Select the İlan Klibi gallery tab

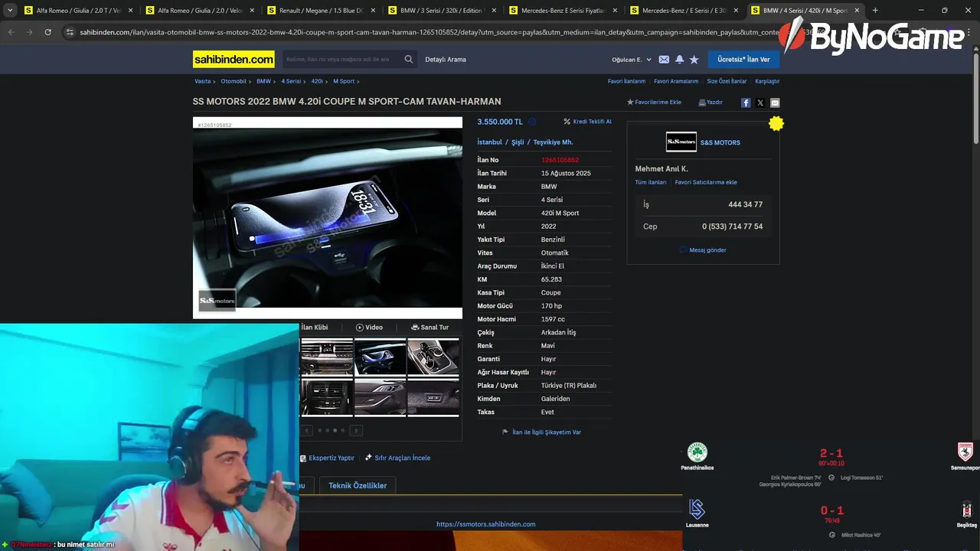314,328
